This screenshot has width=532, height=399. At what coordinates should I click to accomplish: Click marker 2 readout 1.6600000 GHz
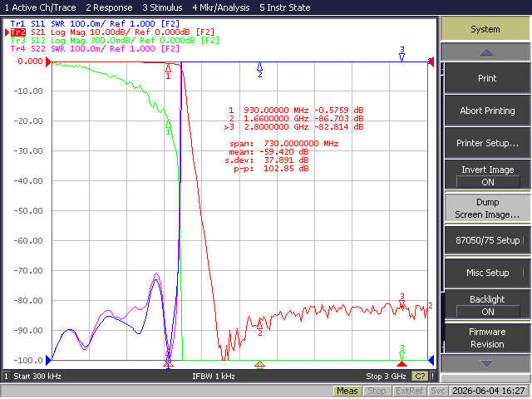(x=296, y=118)
